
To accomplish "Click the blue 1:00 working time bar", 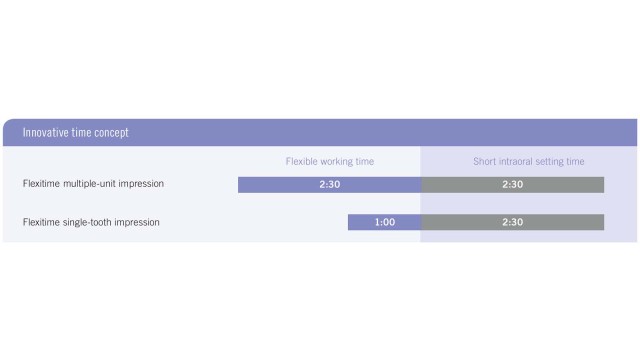I will pos(384,222).
